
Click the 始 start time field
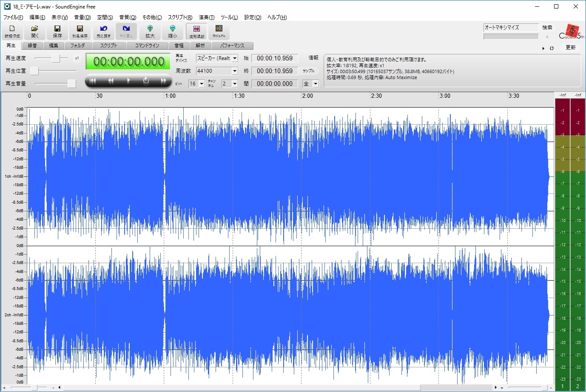coord(275,58)
